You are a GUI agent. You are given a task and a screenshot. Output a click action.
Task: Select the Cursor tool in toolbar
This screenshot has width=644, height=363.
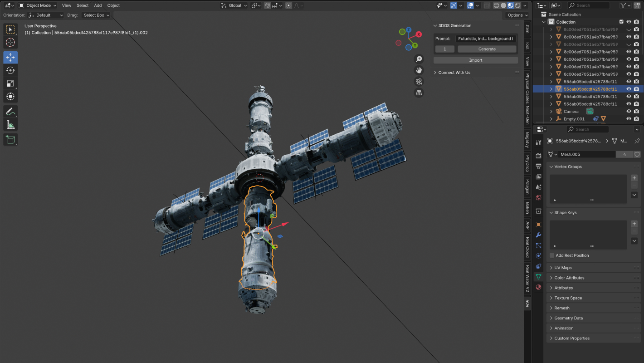coord(10,43)
